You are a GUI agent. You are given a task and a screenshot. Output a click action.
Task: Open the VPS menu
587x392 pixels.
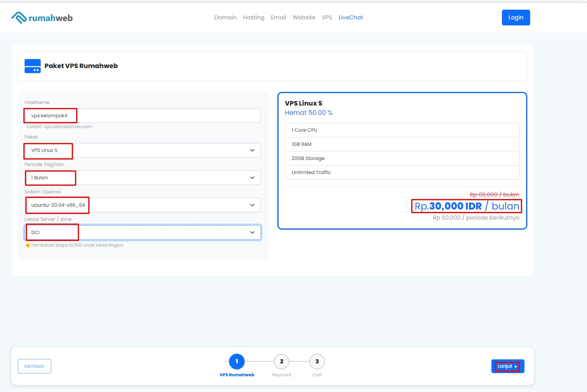click(x=327, y=17)
